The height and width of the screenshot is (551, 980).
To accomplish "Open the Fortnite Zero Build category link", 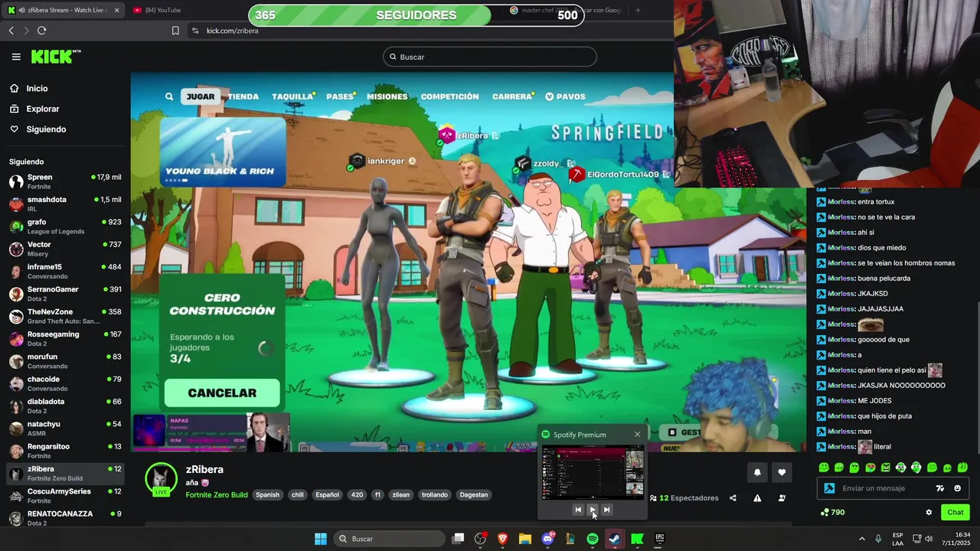I will [217, 494].
